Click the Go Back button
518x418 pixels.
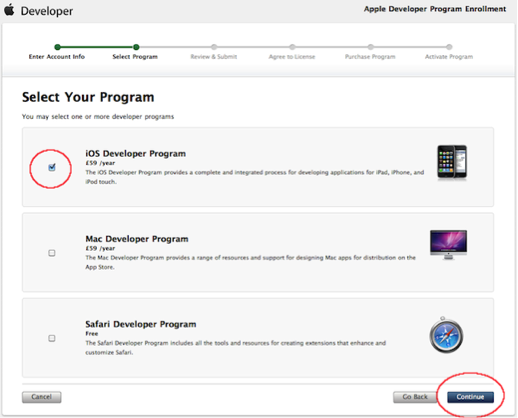[x=415, y=397]
